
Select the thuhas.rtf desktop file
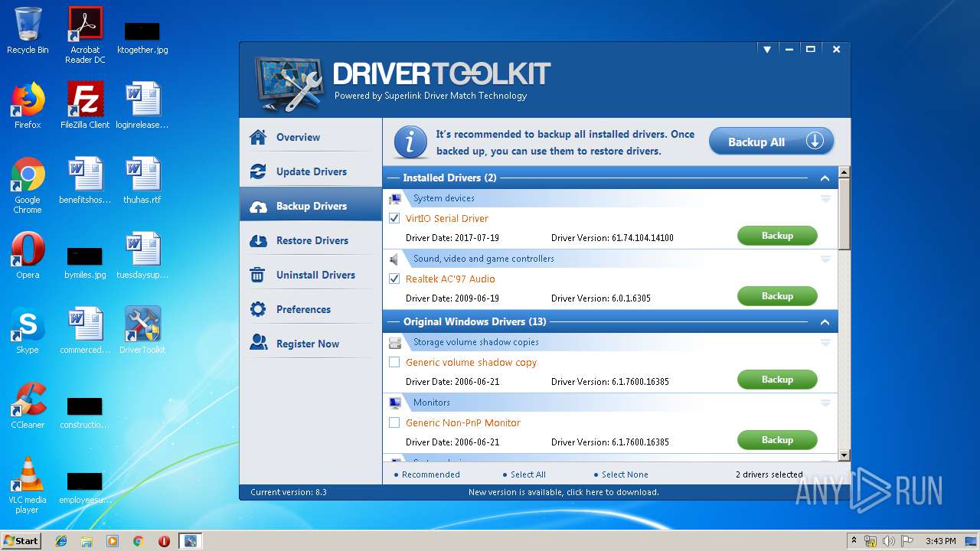(142, 181)
